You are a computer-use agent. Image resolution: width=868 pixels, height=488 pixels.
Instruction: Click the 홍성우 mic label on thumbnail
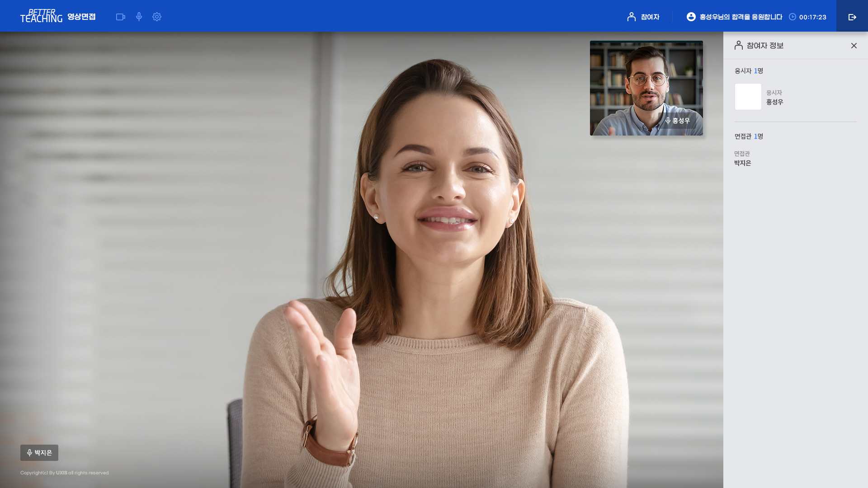677,121
